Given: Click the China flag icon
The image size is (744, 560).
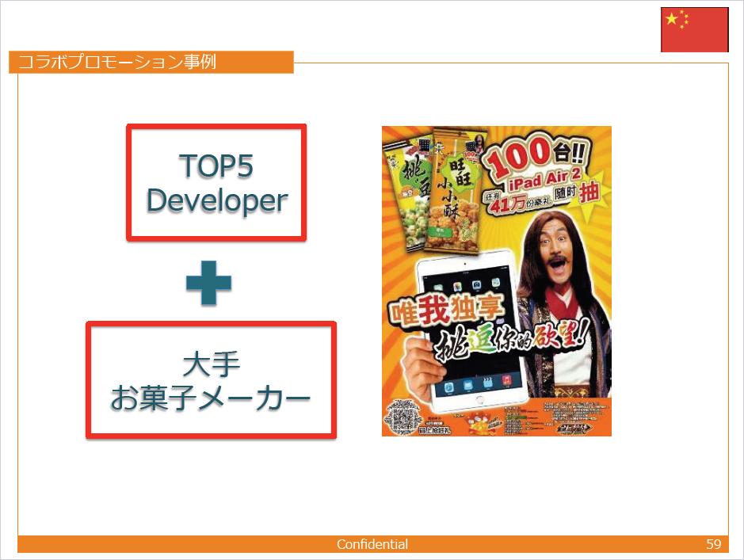Looking at the screenshot, I should [x=695, y=29].
